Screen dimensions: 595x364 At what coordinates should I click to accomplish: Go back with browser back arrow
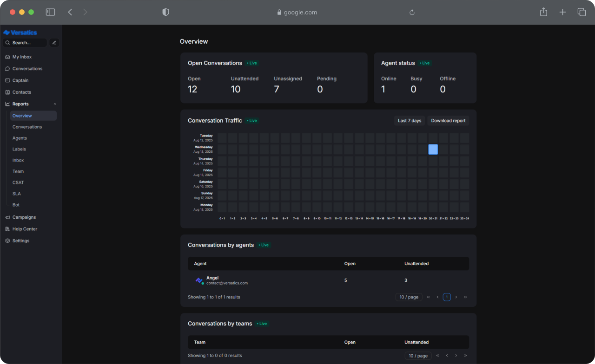click(x=70, y=12)
